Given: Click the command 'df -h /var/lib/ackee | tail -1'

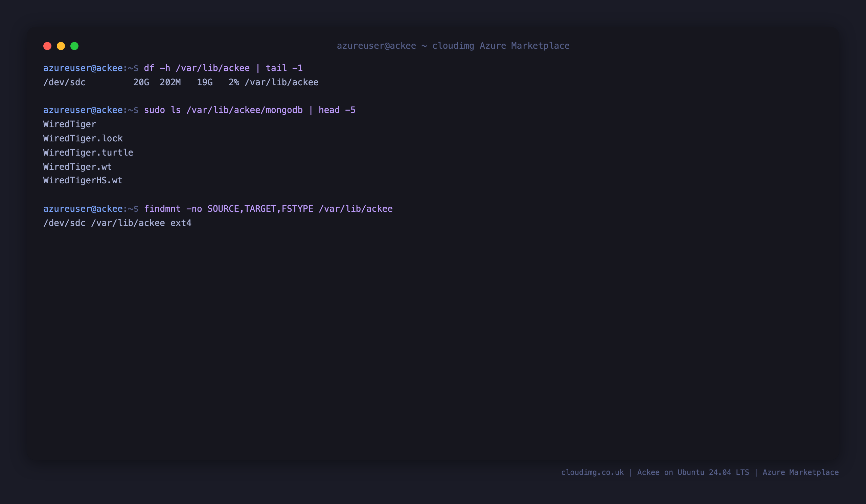Looking at the screenshot, I should point(223,68).
